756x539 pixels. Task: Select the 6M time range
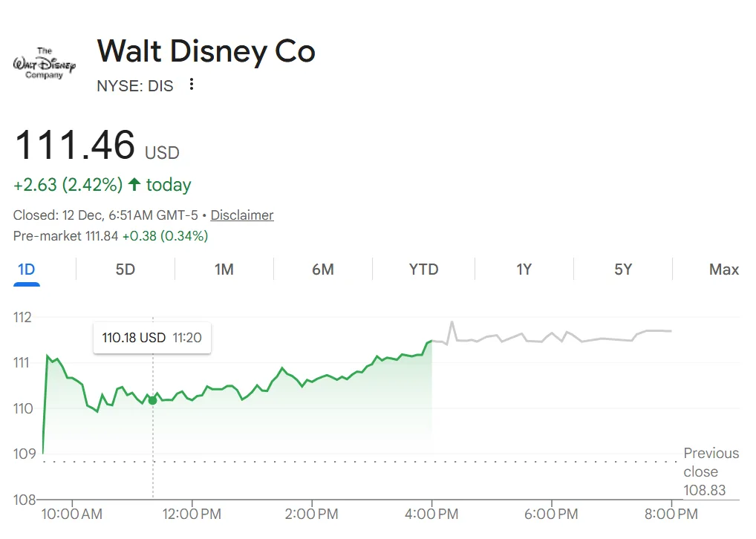pos(323,269)
